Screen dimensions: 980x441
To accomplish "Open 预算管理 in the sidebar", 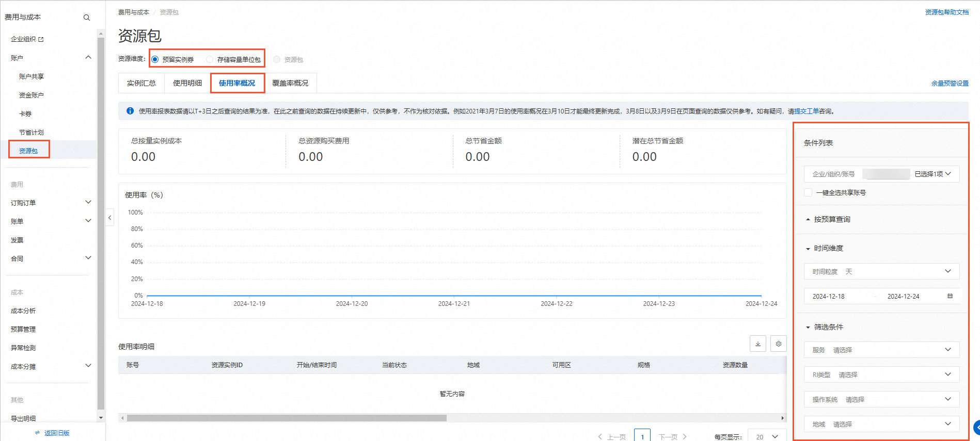I will (x=23, y=329).
